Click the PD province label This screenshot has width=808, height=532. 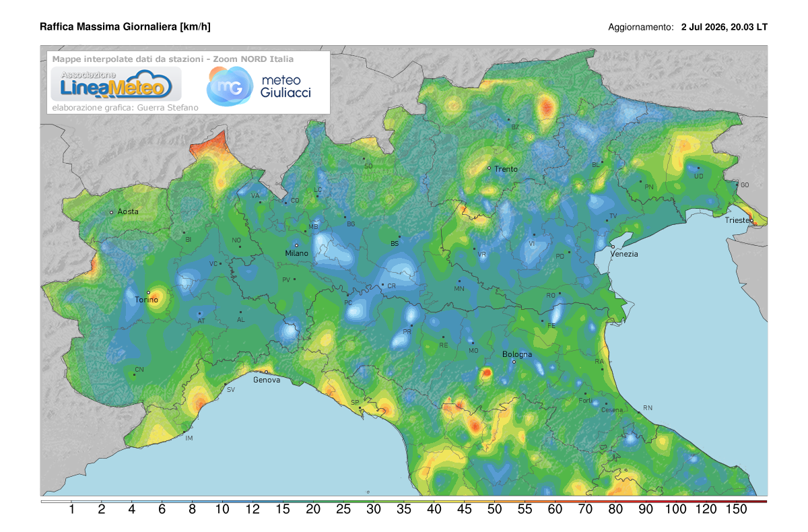(x=560, y=256)
